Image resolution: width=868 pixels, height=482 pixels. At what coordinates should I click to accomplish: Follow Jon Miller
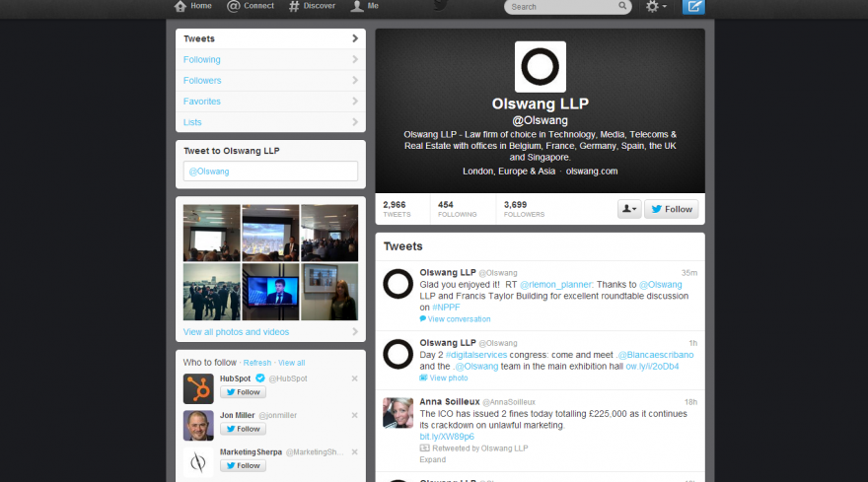[x=243, y=429]
